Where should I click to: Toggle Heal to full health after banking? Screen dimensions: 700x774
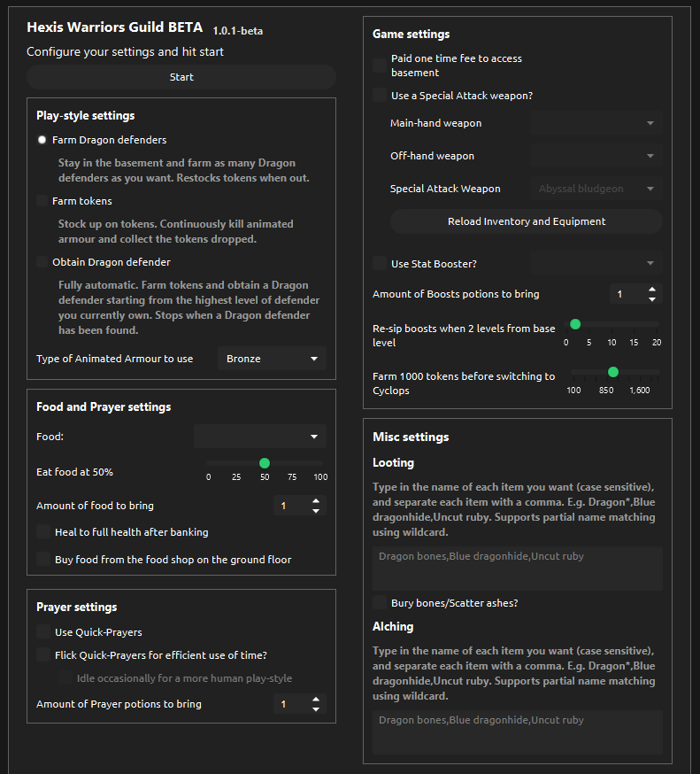point(43,532)
